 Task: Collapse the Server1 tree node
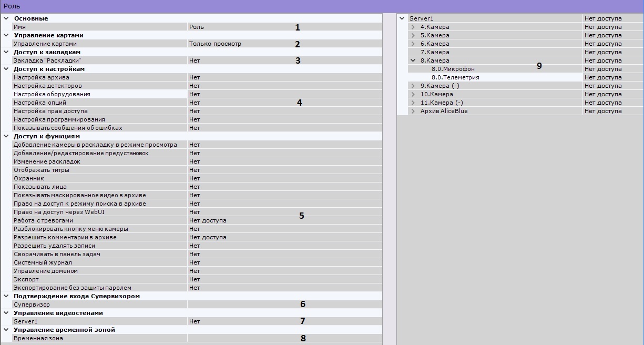point(403,18)
